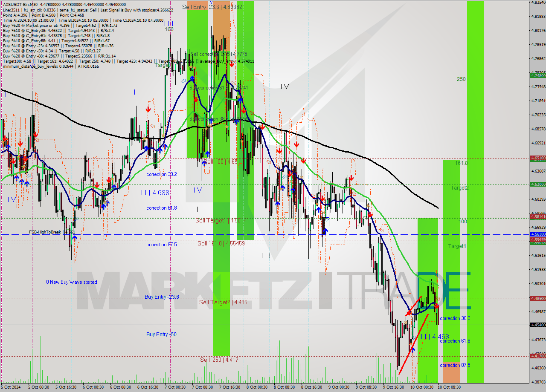The width and height of the screenshot is (546, 392).
Task: Click the 9 Oct 00:30 time label
Action: click(339, 387)
